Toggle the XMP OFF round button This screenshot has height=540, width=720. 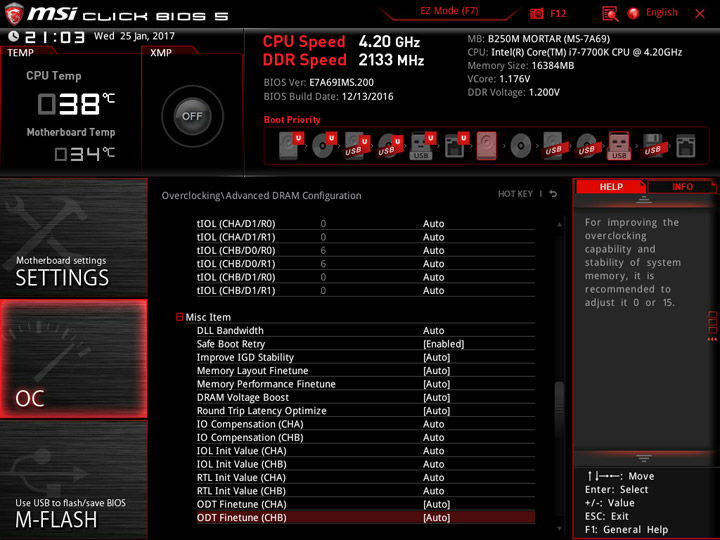(192, 116)
